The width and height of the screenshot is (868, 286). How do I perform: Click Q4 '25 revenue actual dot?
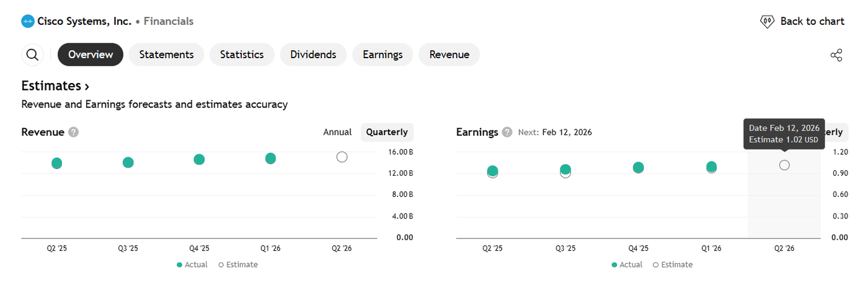coord(199,159)
